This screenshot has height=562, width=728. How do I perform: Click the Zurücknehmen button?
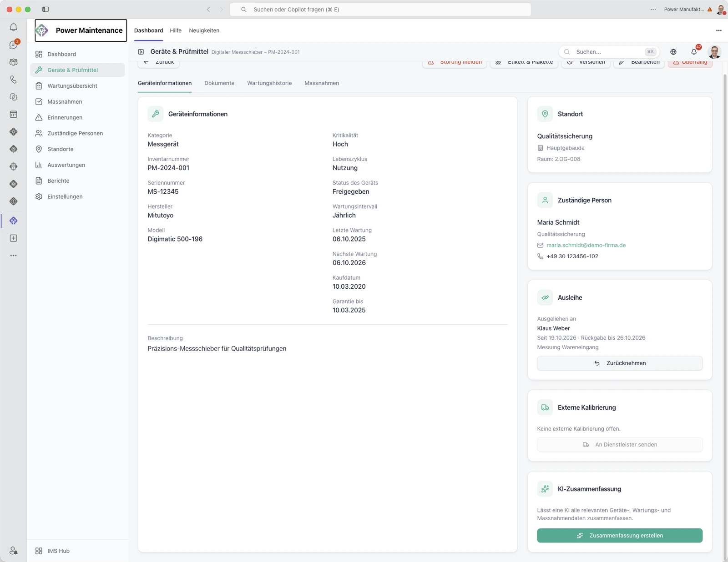(620, 363)
